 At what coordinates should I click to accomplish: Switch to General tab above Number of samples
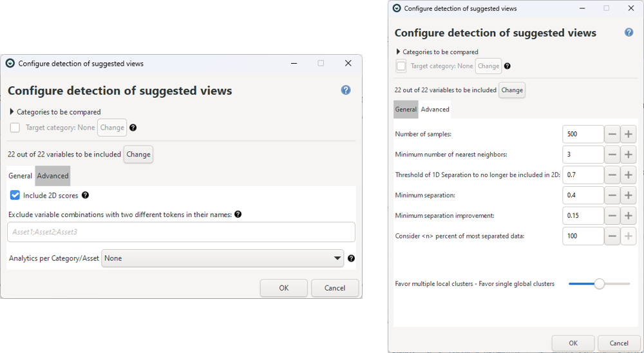coord(406,110)
